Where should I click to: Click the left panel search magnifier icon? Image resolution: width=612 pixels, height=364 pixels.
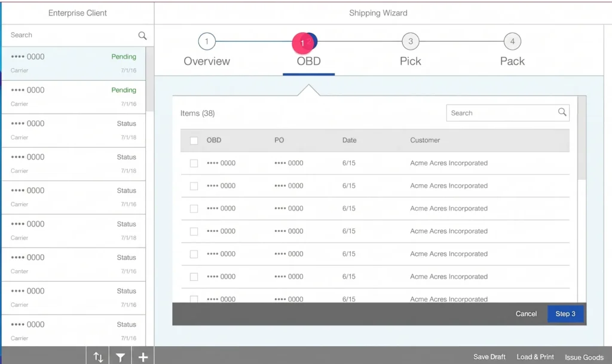point(142,35)
